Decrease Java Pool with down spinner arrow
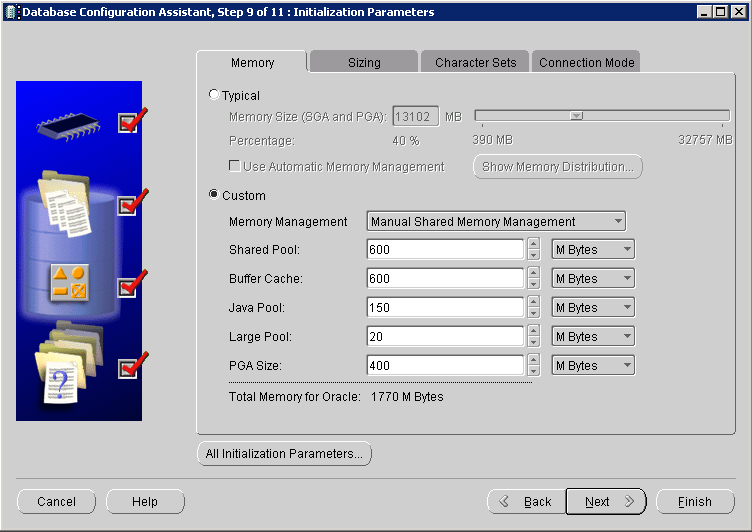Screen dimensions: 752x532 [x=533, y=313]
